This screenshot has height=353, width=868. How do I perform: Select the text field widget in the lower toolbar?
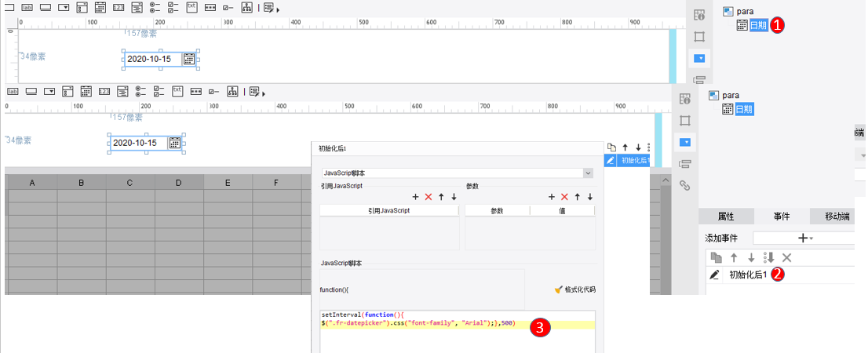(x=31, y=91)
